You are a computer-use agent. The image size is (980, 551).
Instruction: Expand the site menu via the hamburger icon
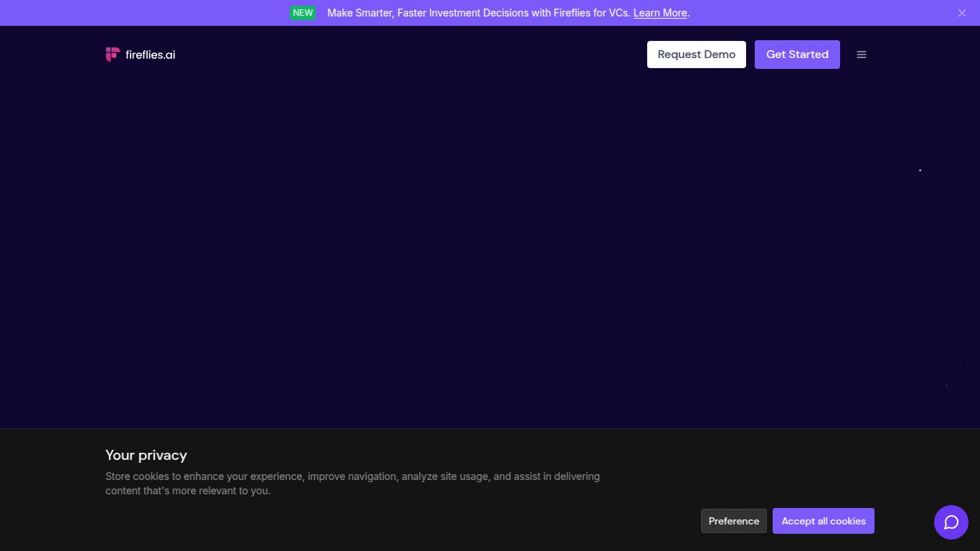click(x=861, y=54)
